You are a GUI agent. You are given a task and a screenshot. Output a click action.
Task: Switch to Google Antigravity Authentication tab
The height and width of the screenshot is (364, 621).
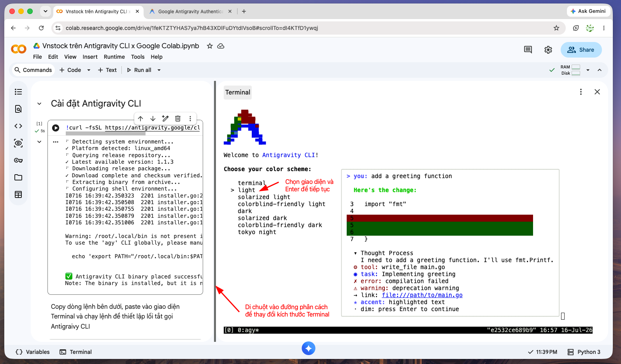coord(190,12)
